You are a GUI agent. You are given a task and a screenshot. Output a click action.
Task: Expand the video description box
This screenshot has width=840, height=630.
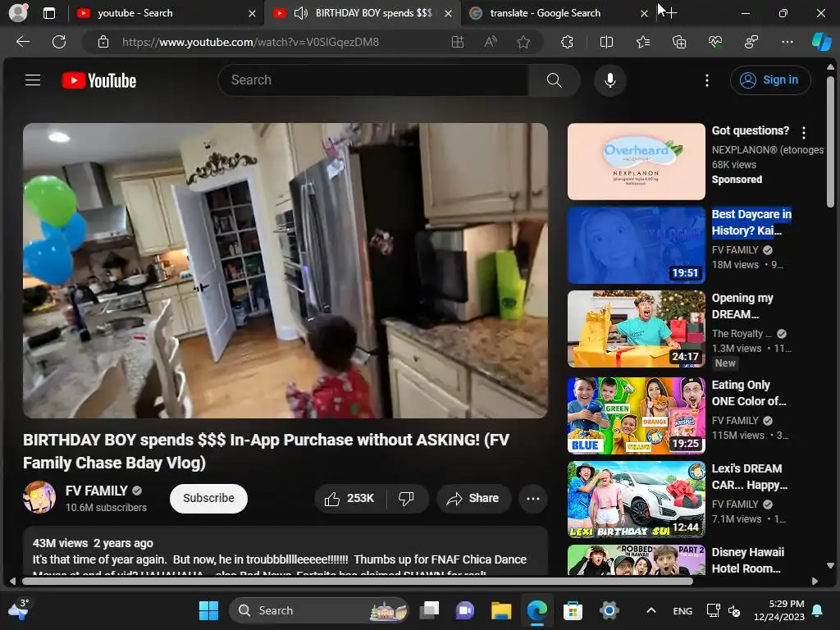point(285,552)
